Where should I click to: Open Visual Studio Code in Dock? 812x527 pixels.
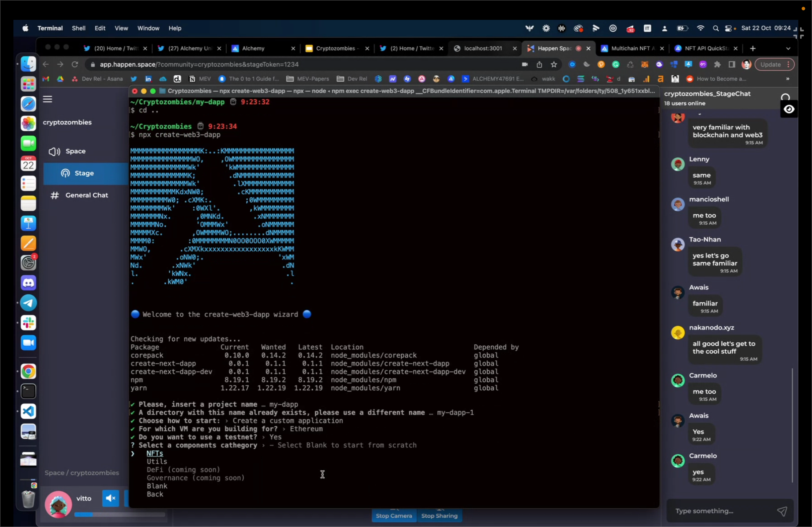coord(28,411)
